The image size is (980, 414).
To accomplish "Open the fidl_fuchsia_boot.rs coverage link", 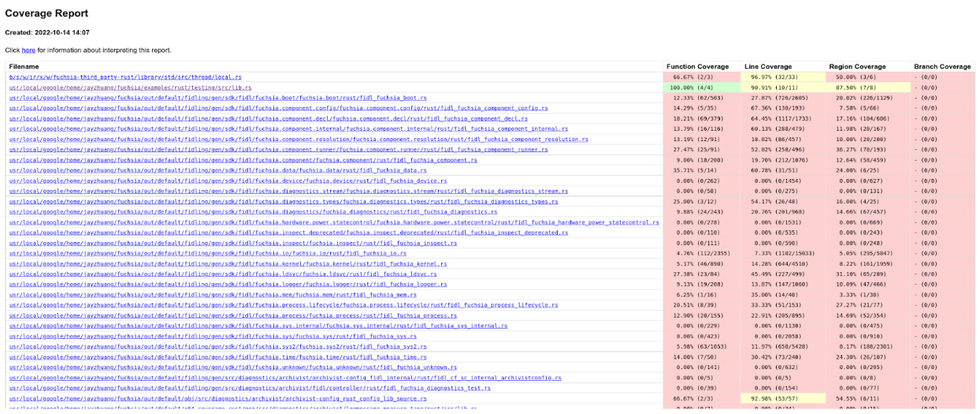I will pos(217,98).
